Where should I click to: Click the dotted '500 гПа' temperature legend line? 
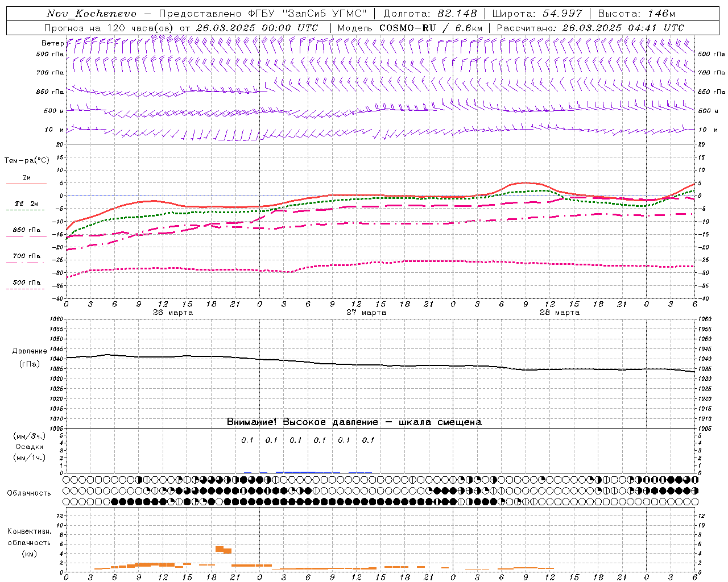pyautogui.click(x=25, y=289)
